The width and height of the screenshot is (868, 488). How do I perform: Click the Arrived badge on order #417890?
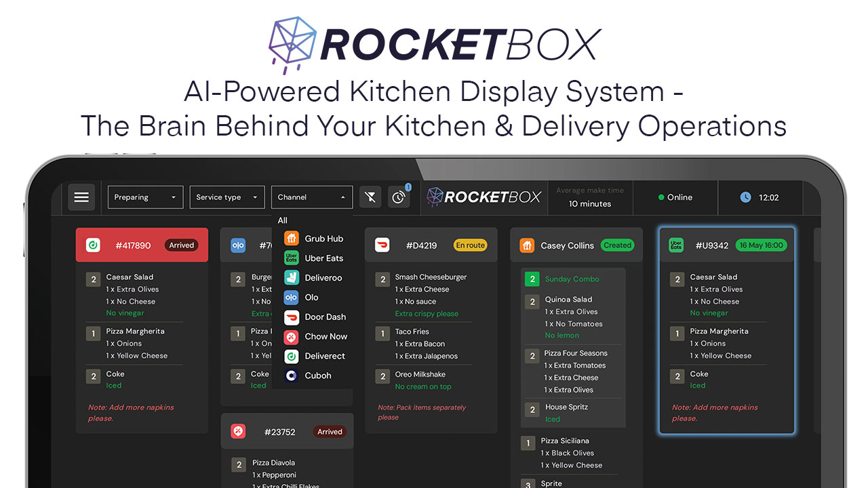[x=181, y=245]
